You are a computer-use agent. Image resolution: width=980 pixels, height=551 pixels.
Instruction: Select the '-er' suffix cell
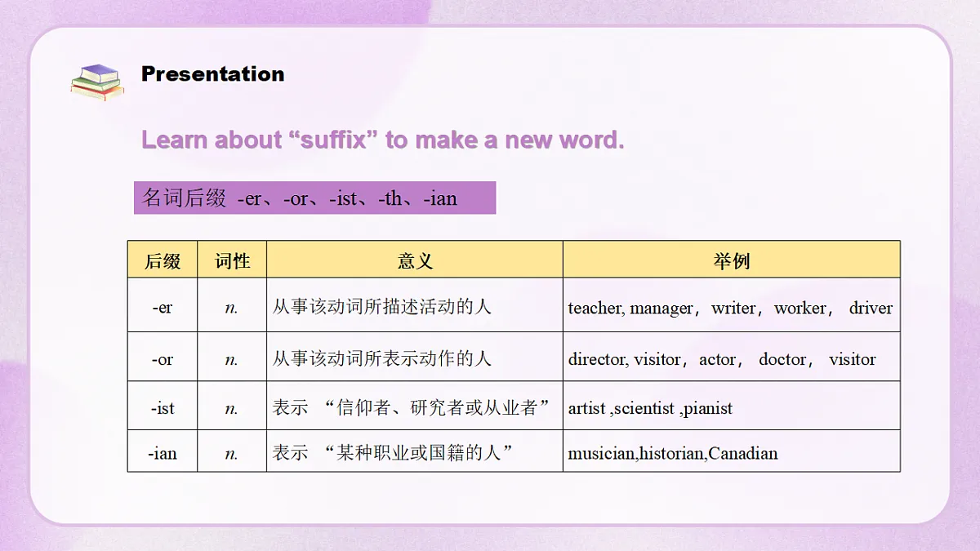pyautogui.click(x=163, y=305)
